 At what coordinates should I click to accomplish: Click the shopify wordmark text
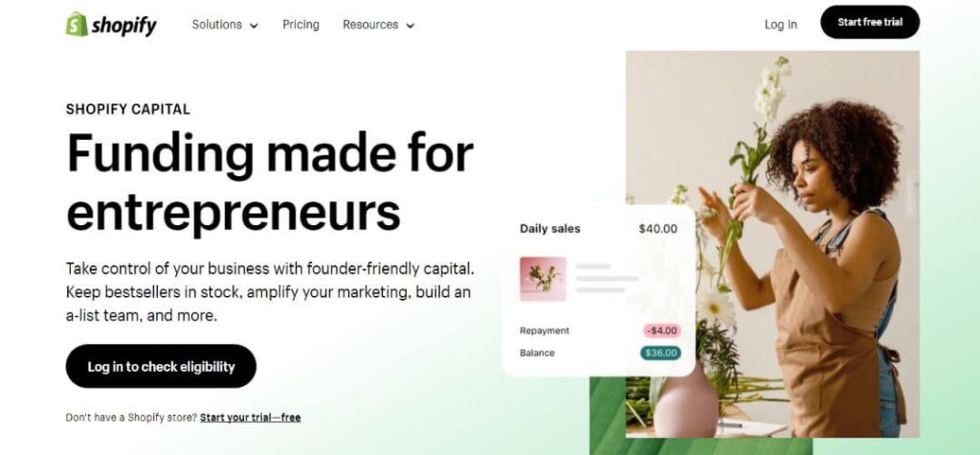click(x=124, y=26)
